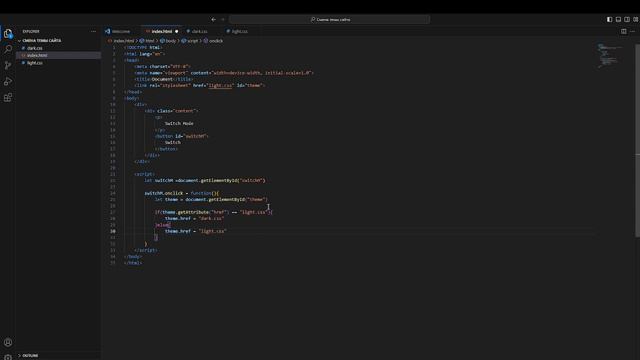Open the Extensions view

coord(8,98)
